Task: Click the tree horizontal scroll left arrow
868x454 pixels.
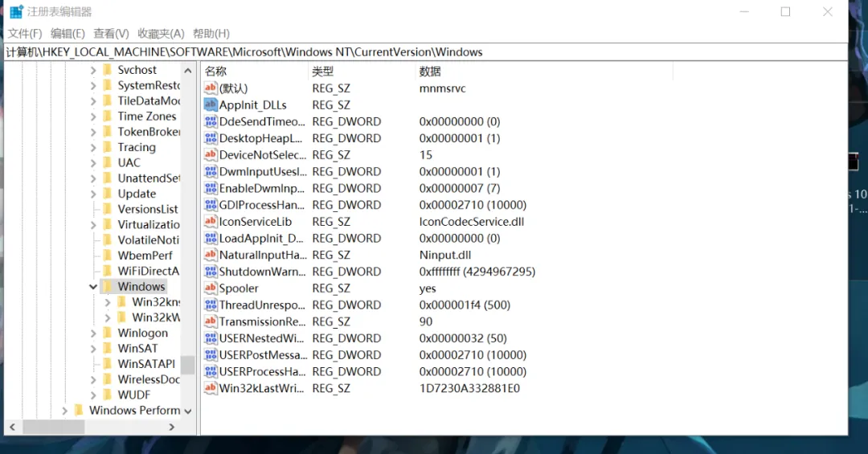Action: (12, 427)
